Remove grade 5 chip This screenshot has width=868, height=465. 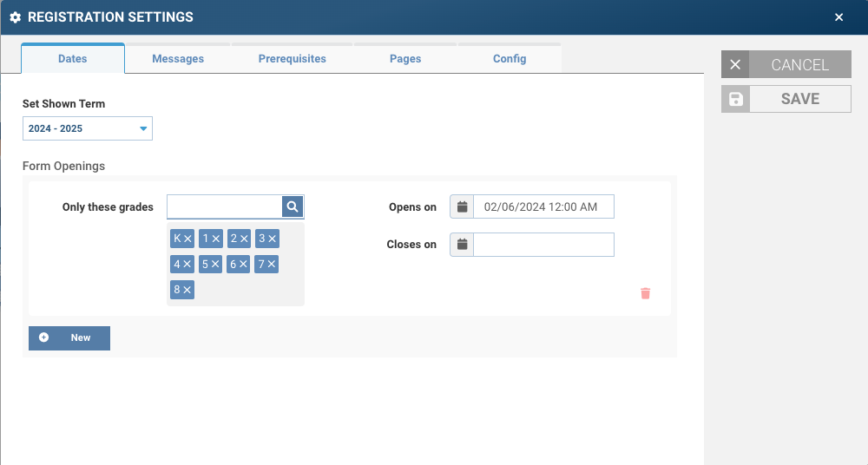[215, 264]
